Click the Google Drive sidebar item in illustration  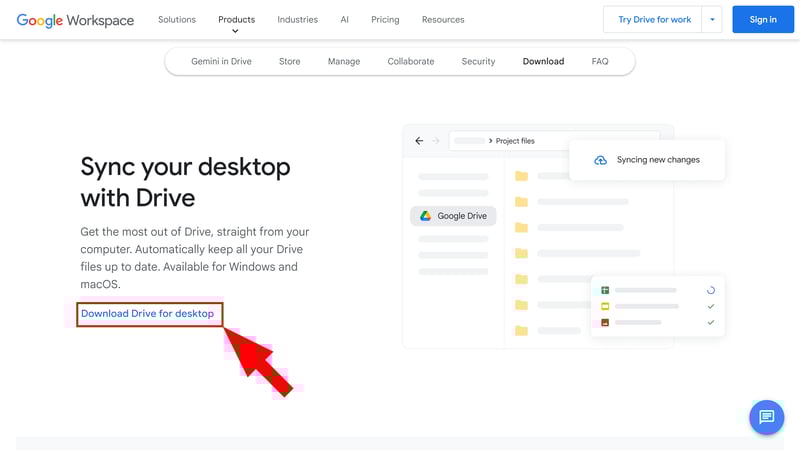pyautogui.click(x=453, y=216)
